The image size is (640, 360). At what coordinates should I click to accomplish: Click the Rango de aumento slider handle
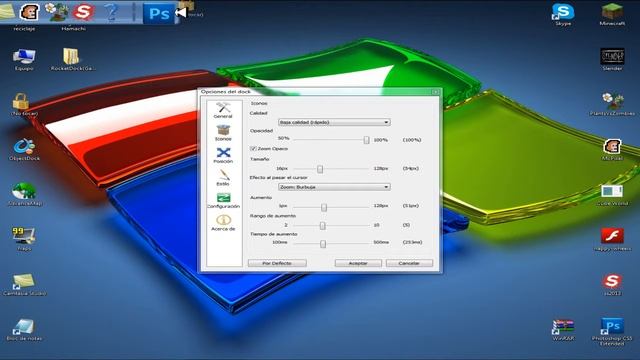[x=322, y=225]
